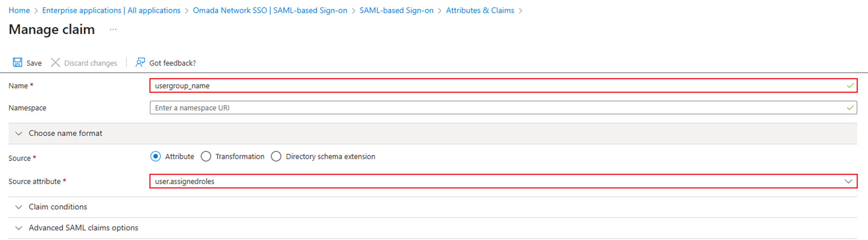868x240 pixels.
Task: Click the green checkmark beside Namespace field
Action: point(850,107)
